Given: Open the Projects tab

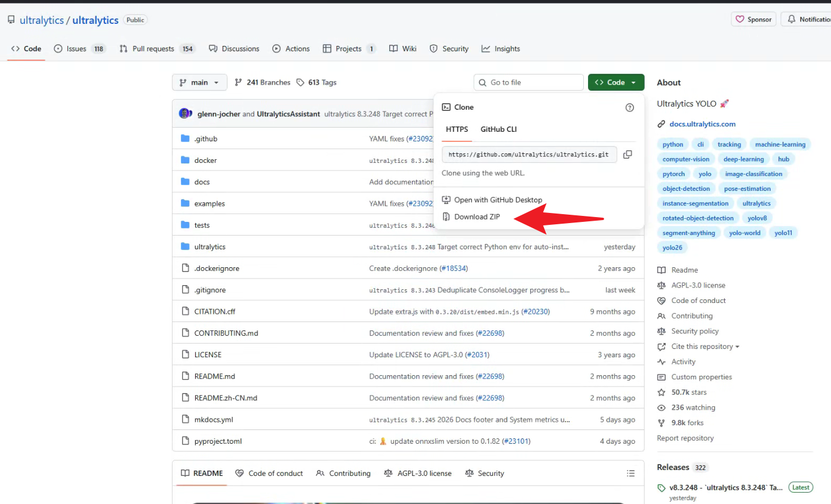Looking at the screenshot, I should 349,49.
